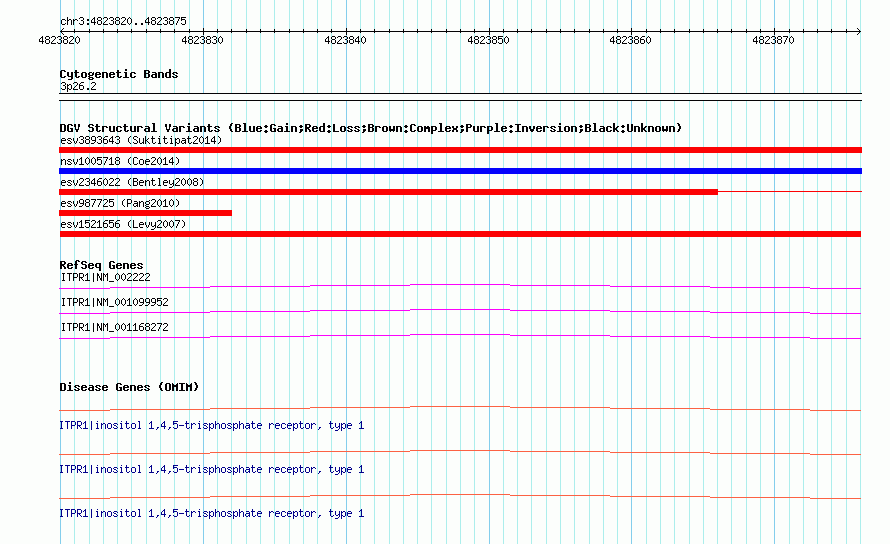890x544 pixels.
Task: Open the third ITPR1 inositol trisphosphate receptor link
Action: tap(212, 513)
